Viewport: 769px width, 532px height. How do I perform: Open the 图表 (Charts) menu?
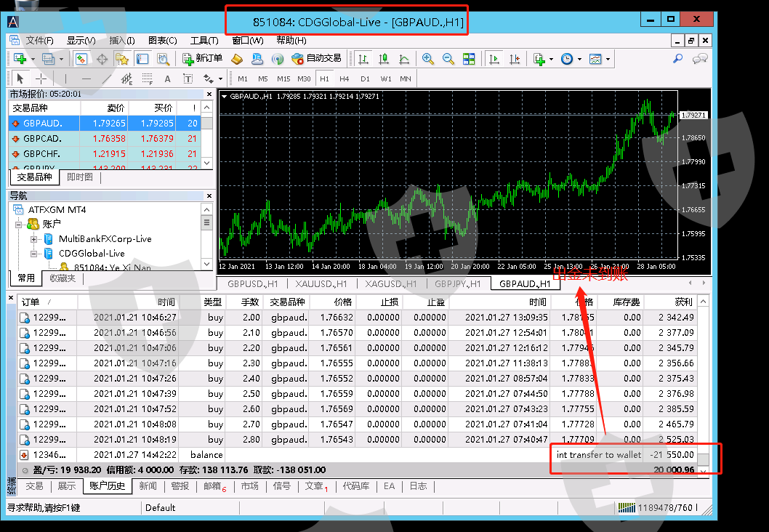pos(162,41)
